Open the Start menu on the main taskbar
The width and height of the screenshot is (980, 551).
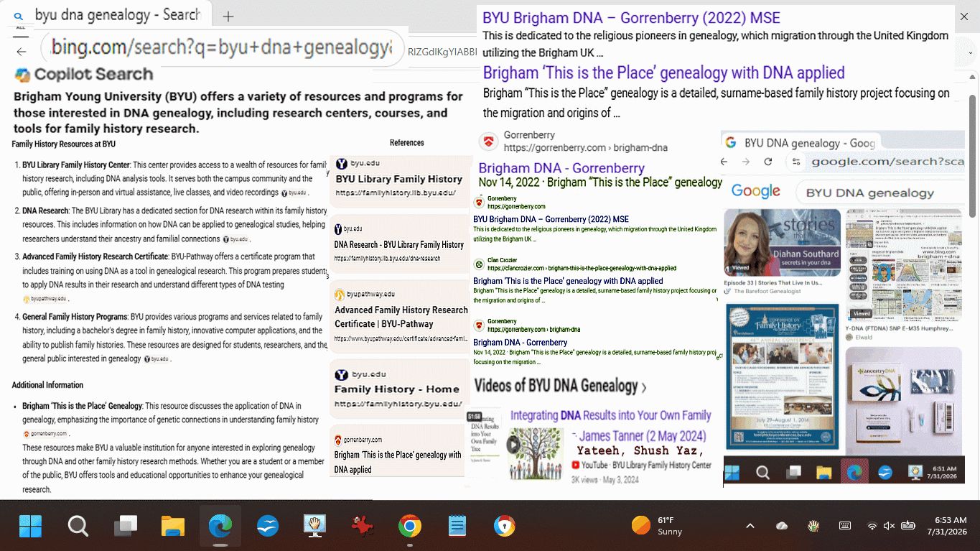point(31,527)
